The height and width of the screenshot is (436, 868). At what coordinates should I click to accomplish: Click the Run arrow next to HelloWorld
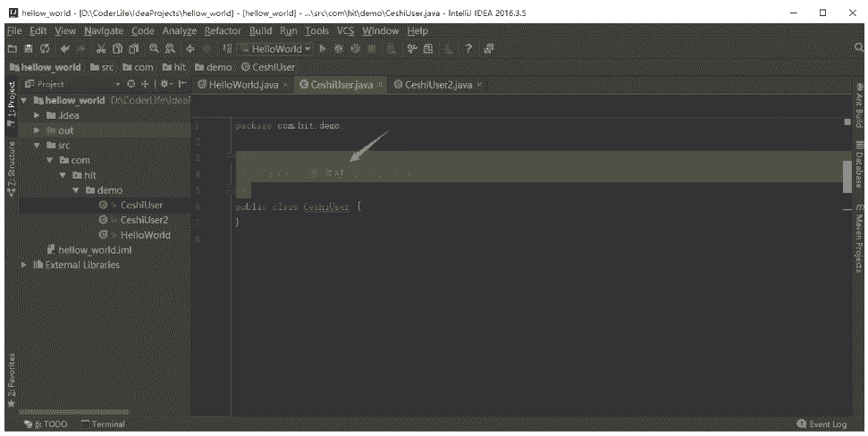click(x=324, y=49)
